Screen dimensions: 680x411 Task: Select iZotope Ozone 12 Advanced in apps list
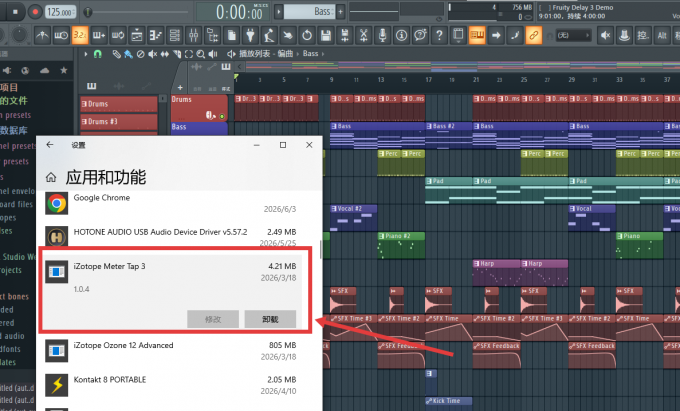pos(171,351)
